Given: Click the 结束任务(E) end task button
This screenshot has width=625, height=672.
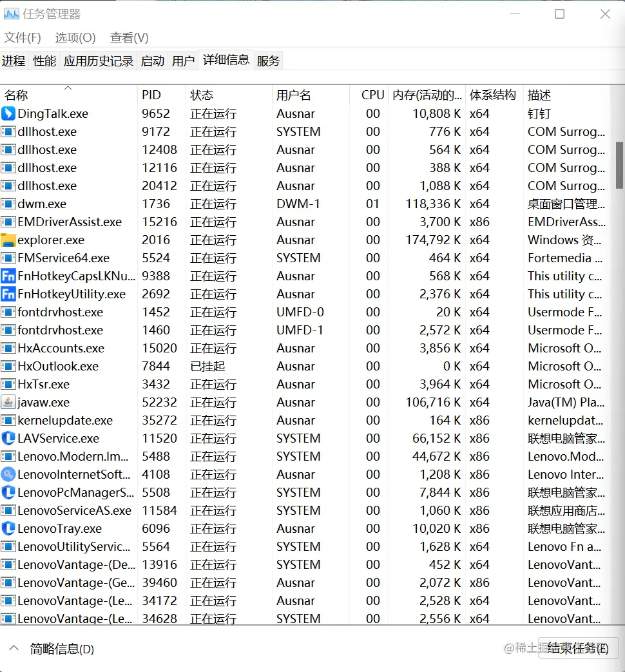Looking at the screenshot, I should 578,649.
